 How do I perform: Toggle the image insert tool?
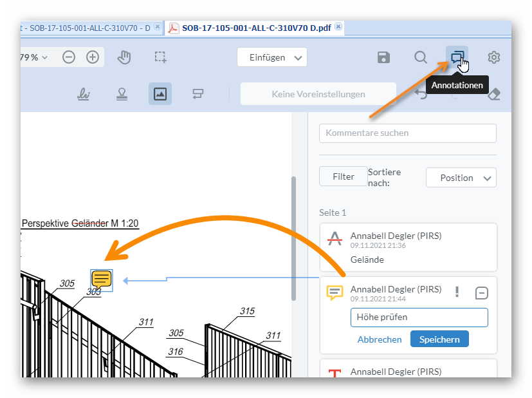[160, 94]
